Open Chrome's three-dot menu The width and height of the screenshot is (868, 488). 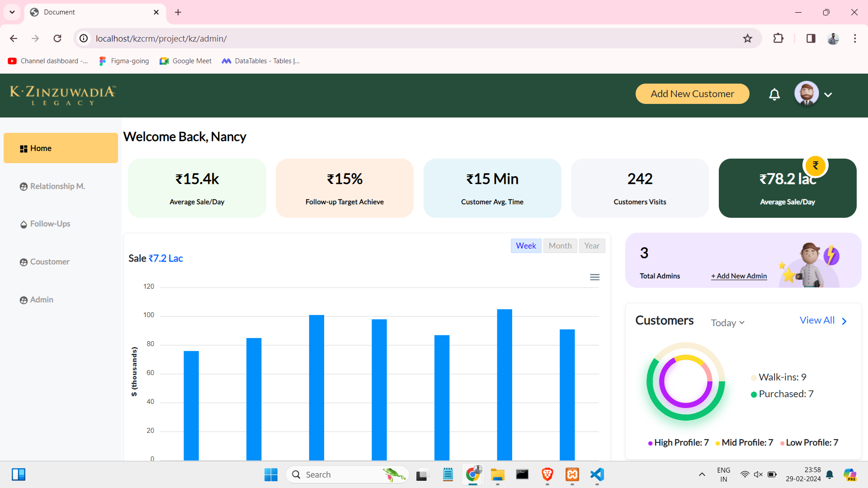[855, 38]
